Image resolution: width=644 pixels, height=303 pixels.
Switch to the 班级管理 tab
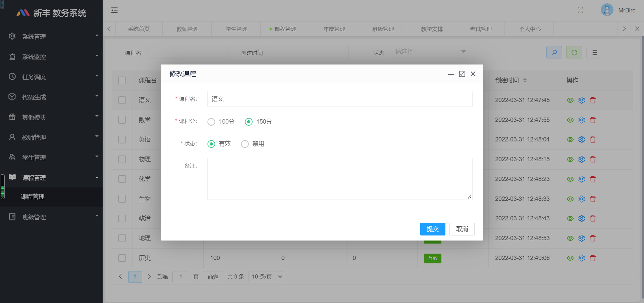383,29
